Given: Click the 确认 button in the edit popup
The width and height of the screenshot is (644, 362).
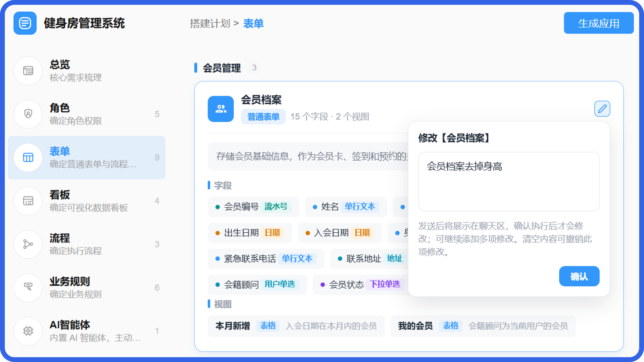Looking at the screenshot, I should [579, 276].
